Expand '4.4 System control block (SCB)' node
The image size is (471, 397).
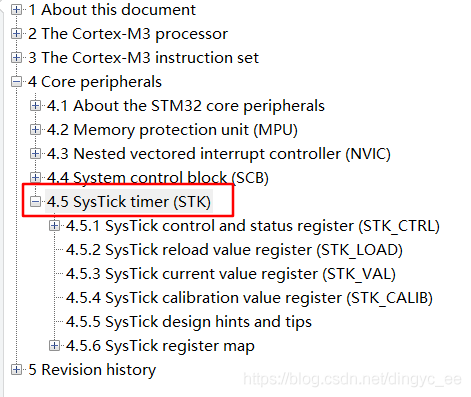[35, 178]
